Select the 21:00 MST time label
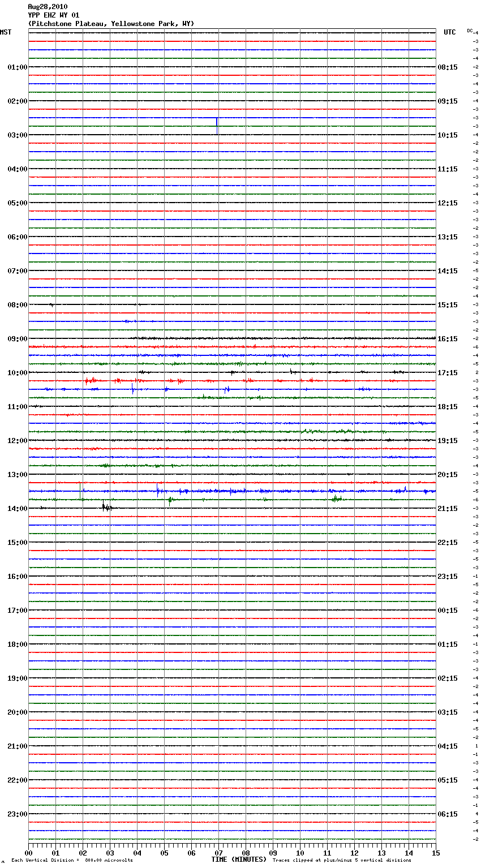The image size is (481, 868). pyautogui.click(x=18, y=746)
